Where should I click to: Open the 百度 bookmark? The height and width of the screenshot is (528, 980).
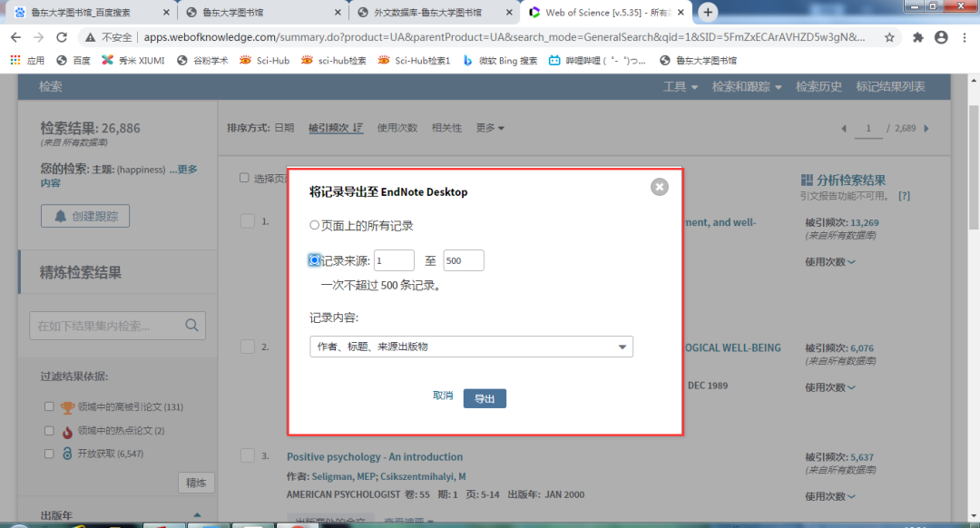pos(73,61)
